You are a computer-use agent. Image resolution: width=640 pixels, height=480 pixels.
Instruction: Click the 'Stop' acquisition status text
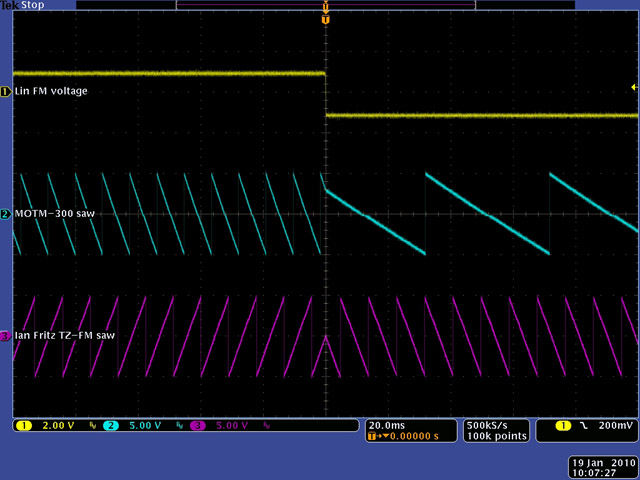click(x=33, y=5)
